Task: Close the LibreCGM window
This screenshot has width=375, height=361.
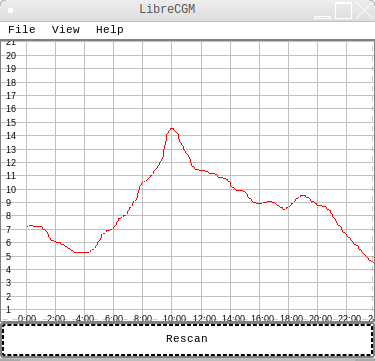Action: (x=365, y=11)
